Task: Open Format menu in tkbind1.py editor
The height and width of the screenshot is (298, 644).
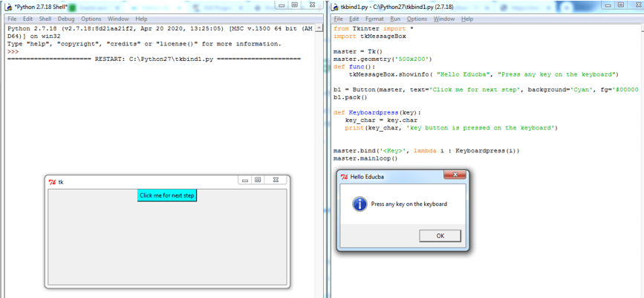Action: 374,19
